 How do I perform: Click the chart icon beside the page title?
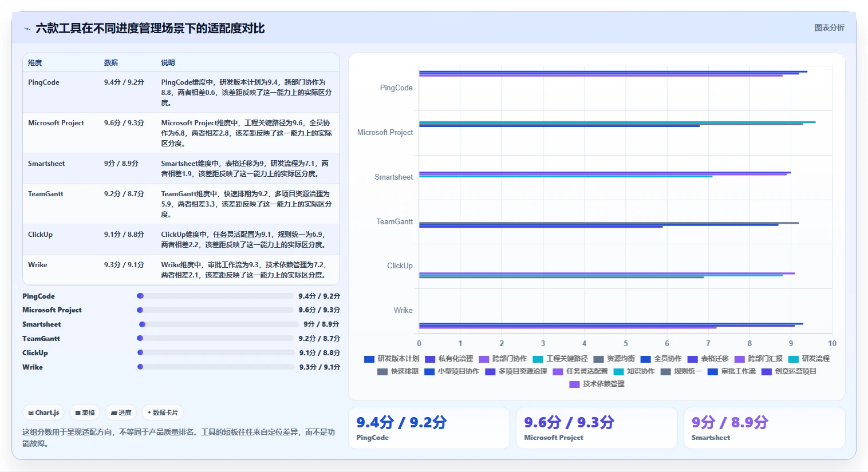coord(27,29)
